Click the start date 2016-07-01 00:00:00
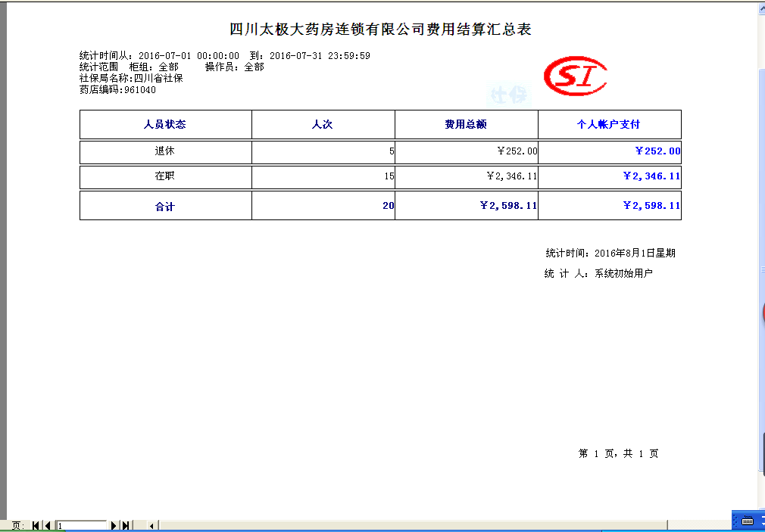Screen dimensions: 765x532 pyautogui.click(x=189, y=56)
